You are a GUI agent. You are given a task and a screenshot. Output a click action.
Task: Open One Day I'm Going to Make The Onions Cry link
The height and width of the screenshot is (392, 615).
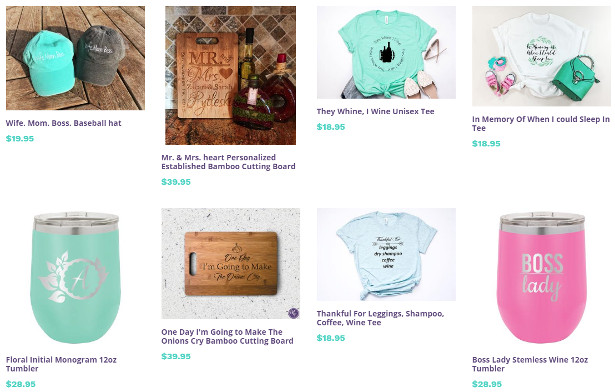click(227, 336)
